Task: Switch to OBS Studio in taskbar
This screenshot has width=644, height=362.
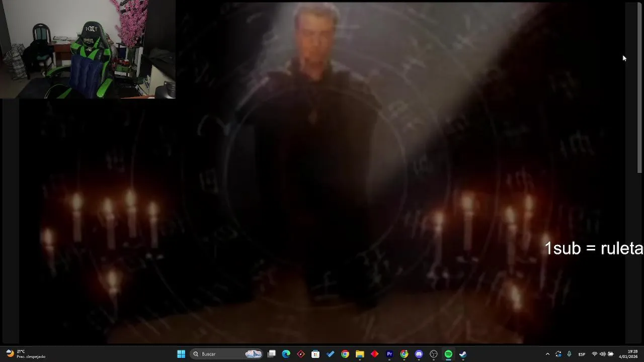Action: (434, 354)
